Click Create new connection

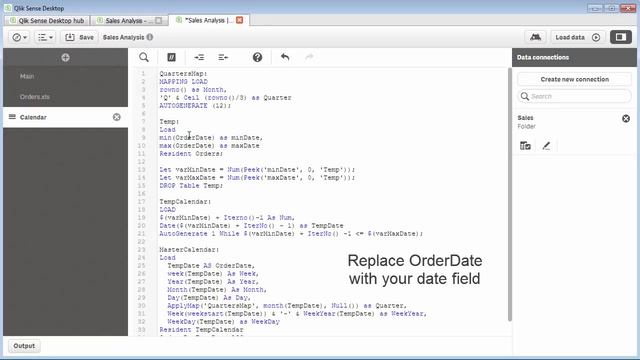tap(574, 79)
